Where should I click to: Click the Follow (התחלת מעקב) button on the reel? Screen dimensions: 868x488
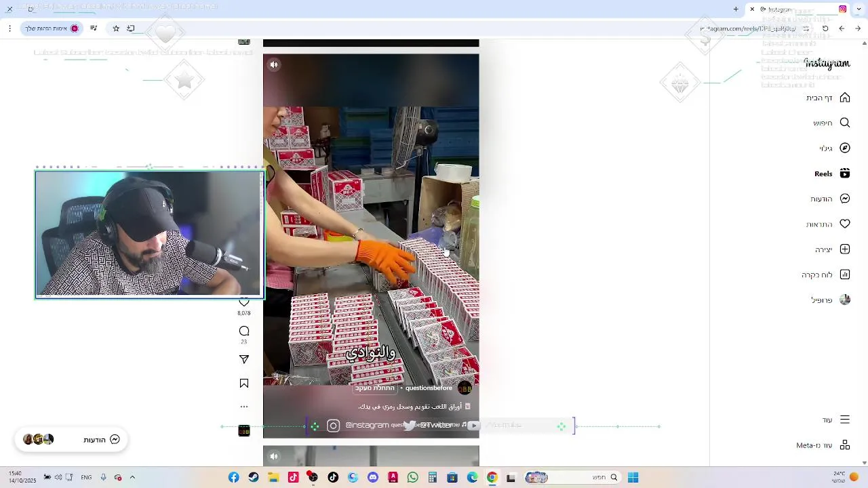pyautogui.click(x=374, y=388)
